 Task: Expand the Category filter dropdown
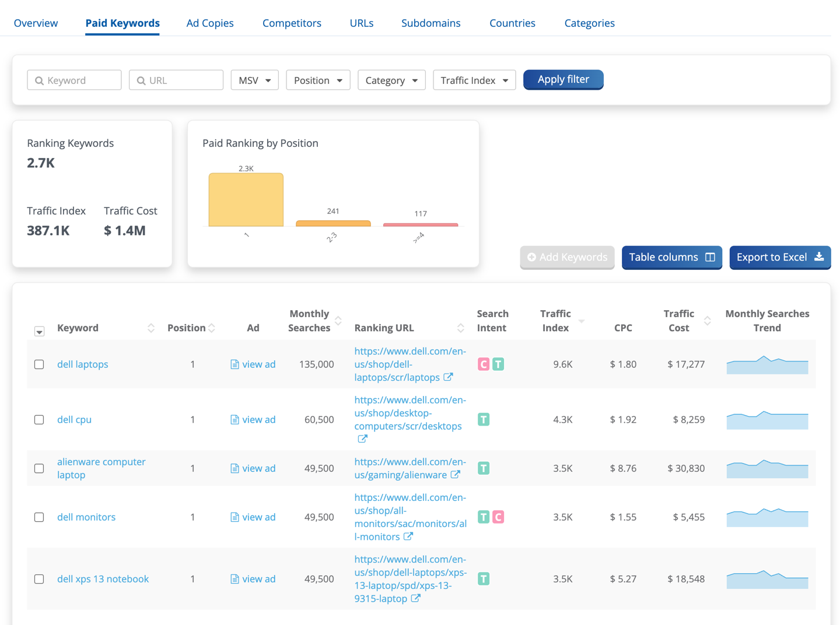point(391,80)
